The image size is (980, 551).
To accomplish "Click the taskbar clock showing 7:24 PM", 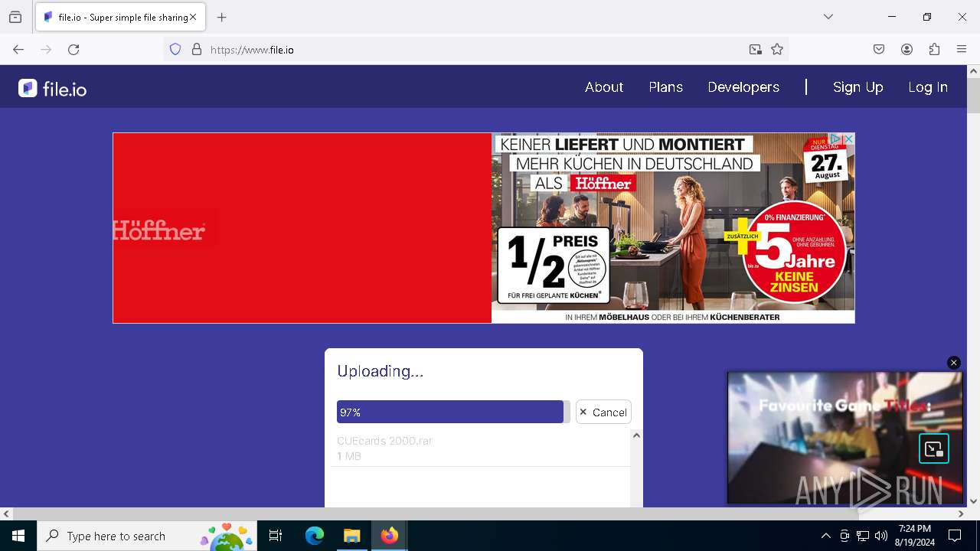I will click(915, 536).
